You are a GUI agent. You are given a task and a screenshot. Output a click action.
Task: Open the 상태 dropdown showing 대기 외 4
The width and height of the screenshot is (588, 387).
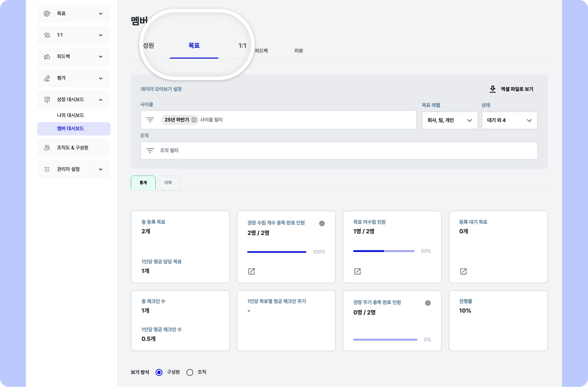[x=509, y=120]
